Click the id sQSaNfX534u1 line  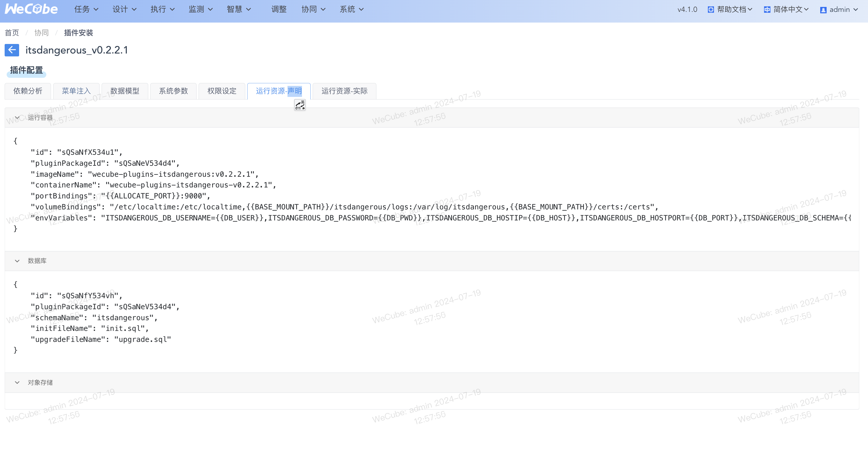76,152
